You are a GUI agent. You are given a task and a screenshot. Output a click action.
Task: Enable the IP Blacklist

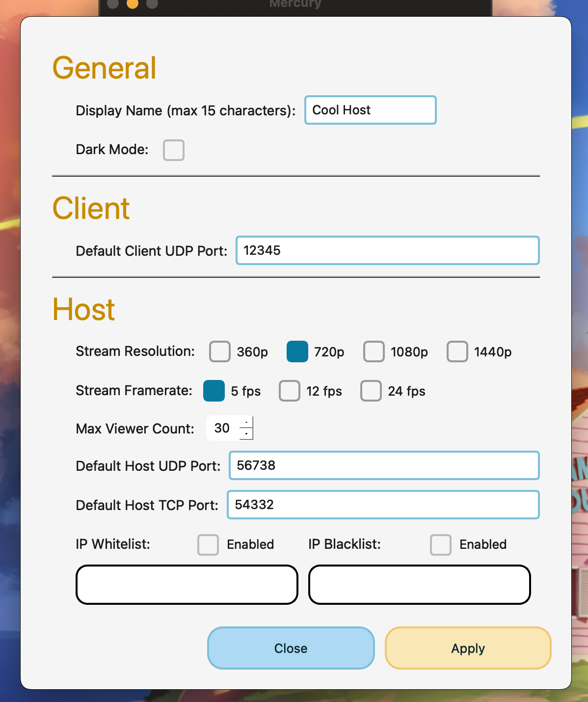coord(441,545)
